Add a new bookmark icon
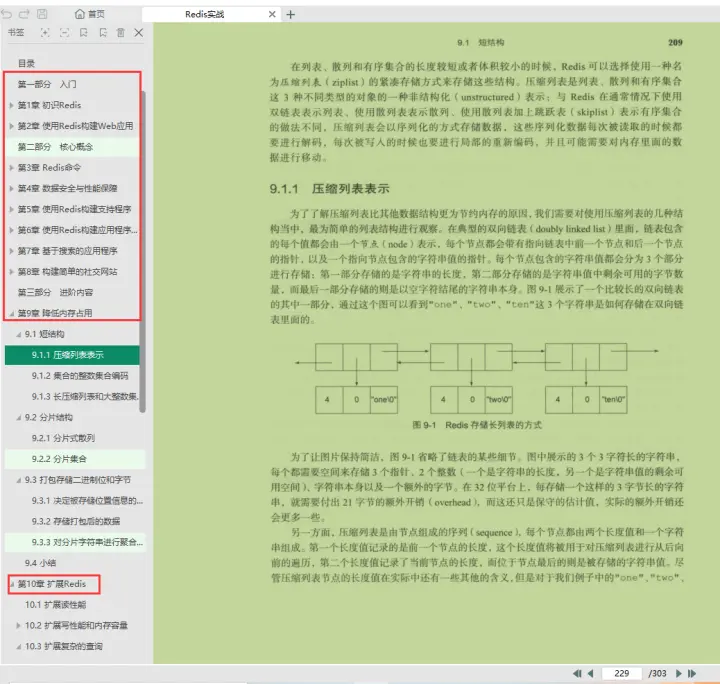Screen dimensions: 720x684 [x=84, y=32]
